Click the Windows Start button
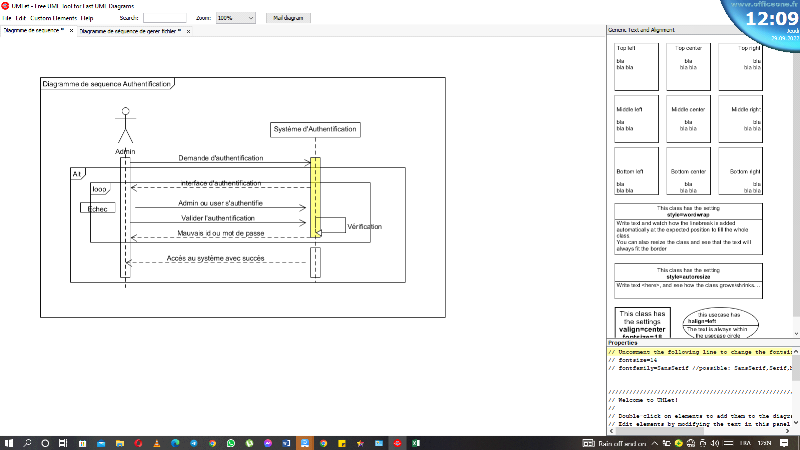The height and width of the screenshot is (450, 800). click(9, 442)
